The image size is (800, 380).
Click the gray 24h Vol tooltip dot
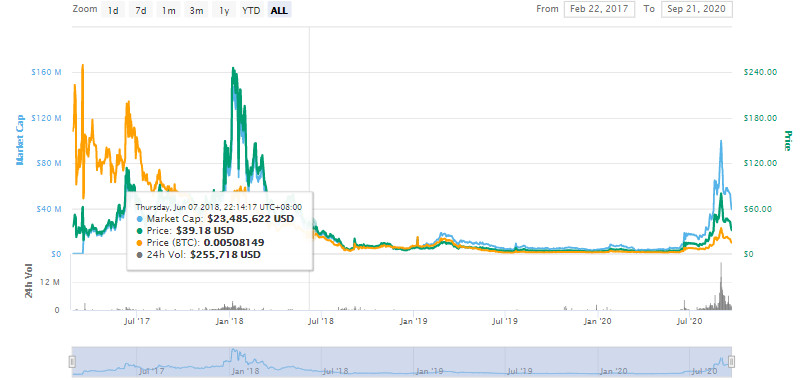click(x=140, y=254)
